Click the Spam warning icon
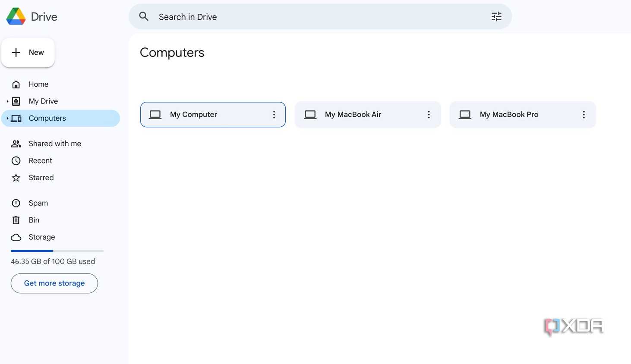Image resolution: width=631 pixels, height=364 pixels. pos(16,203)
